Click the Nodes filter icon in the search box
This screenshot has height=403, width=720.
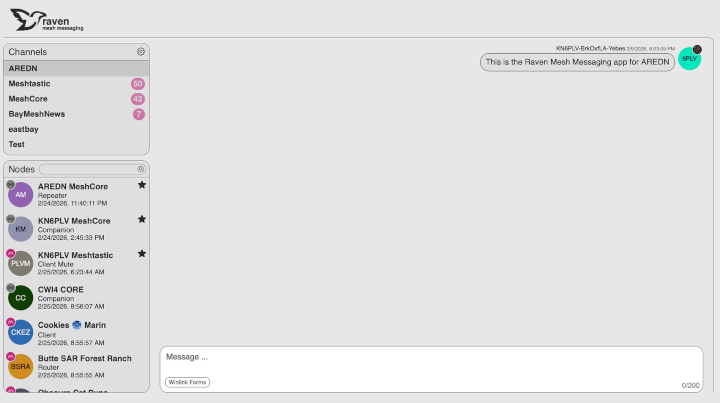click(x=141, y=169)
